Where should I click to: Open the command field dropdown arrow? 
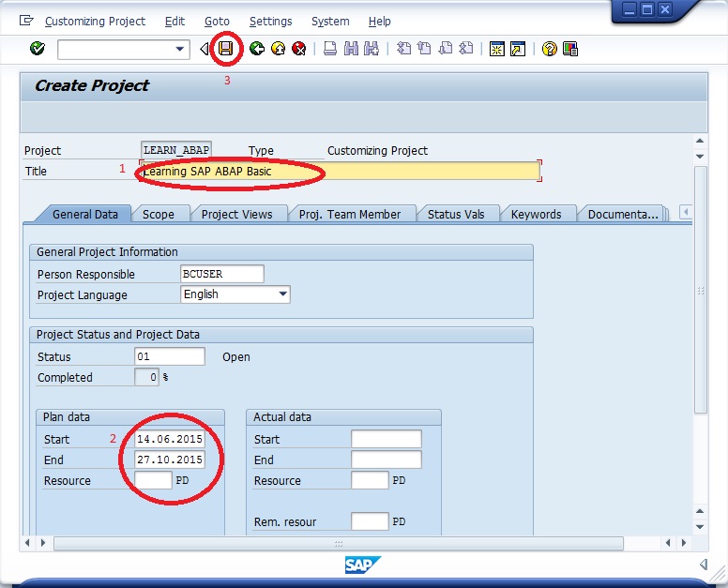180,49
